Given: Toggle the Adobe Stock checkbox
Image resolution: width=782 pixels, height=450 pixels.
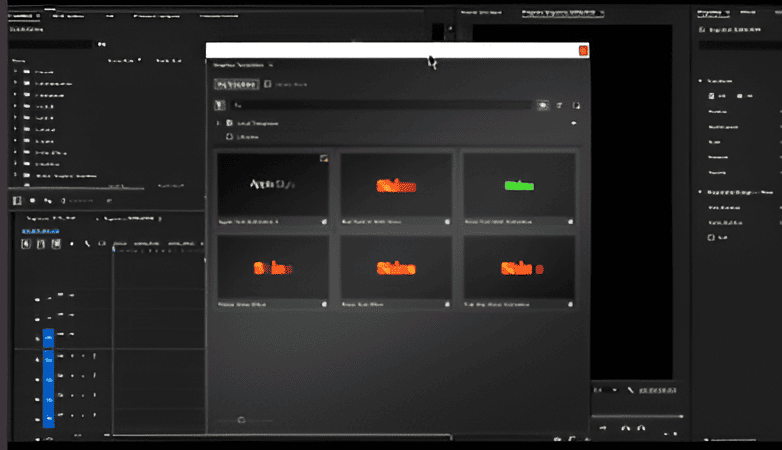Looking at the screenshot, I should [267, 85].
